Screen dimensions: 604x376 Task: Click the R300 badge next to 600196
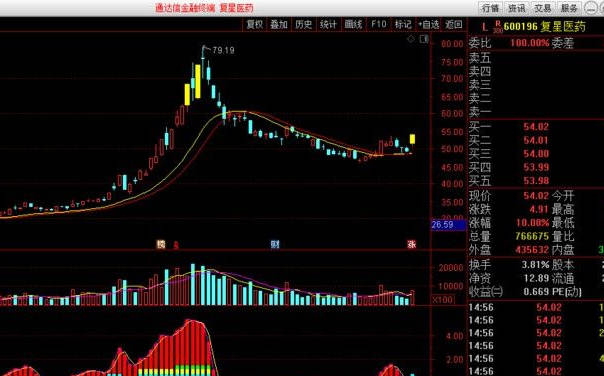498,27
